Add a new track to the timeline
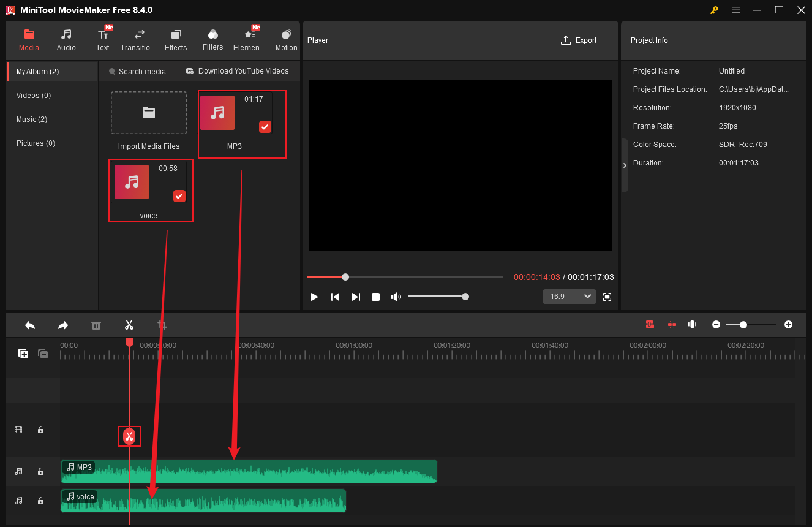This screenshot has width=812, height=527. click(23, 354)
